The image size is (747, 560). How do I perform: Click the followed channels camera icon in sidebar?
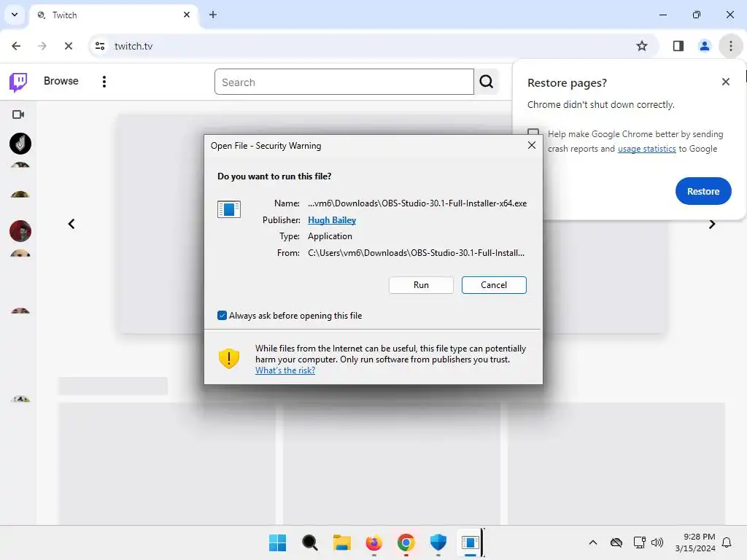click(x=18, y=114)
